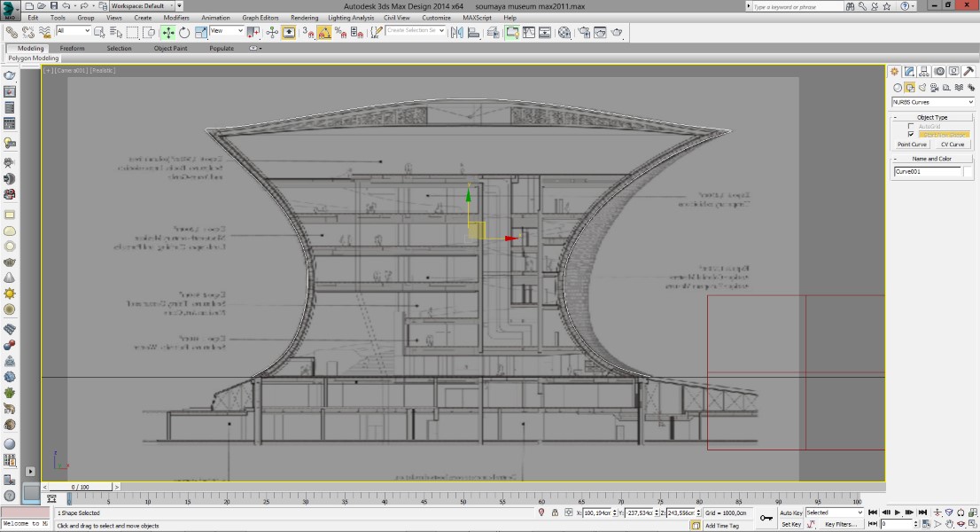
Task: Open the selection filter All dropdown
Action: pos(74,31)
